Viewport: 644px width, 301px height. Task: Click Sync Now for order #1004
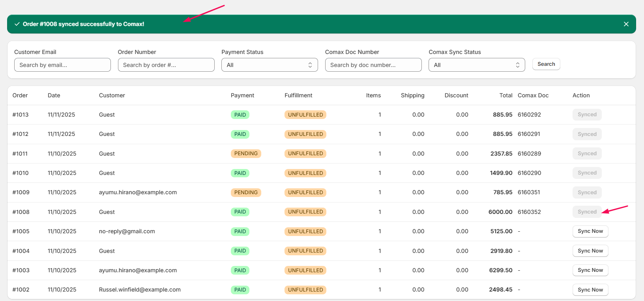pos(590,251)
